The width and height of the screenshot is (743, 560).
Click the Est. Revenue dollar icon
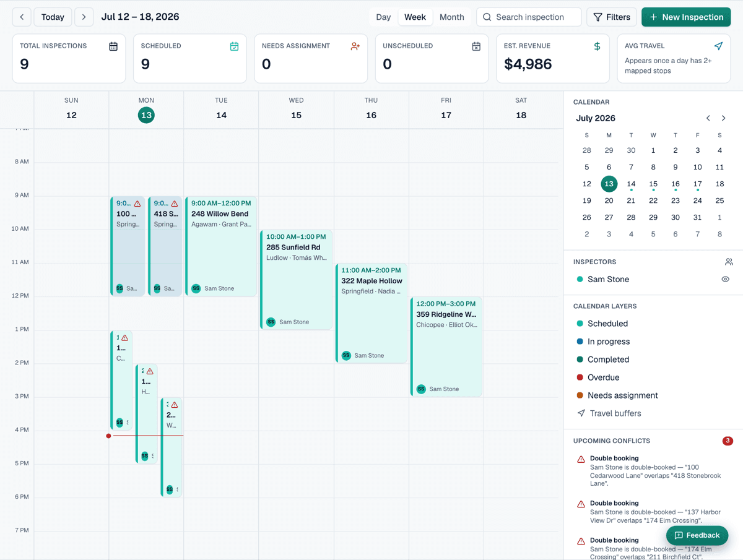click(x=597, y=46)
